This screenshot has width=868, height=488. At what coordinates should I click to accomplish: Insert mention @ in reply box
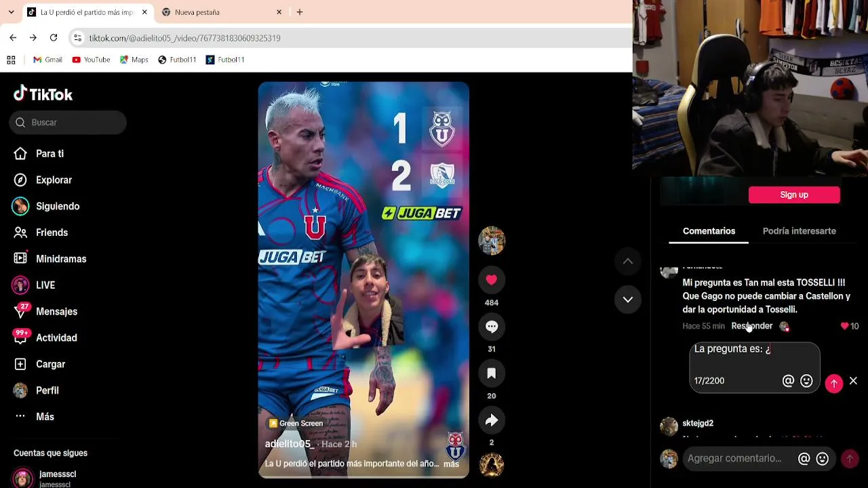pos(788,381)
